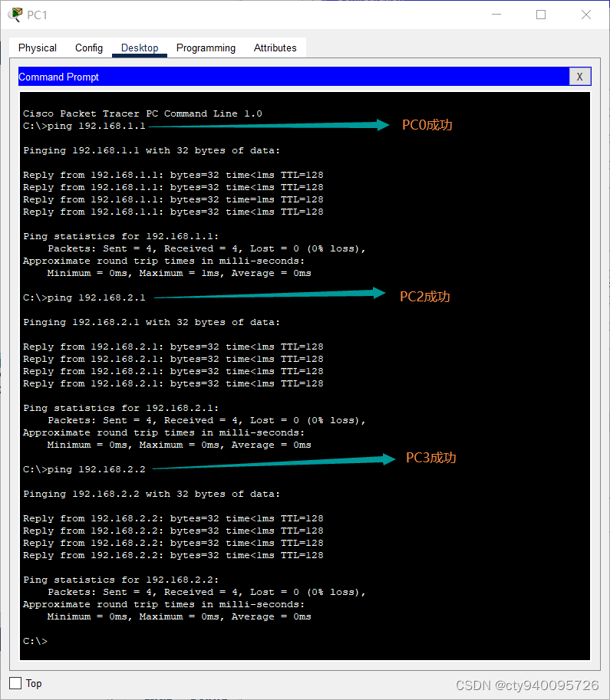Click the 'ping 192.168.2.2' command line
The height and width of the screenshot is (700, 610).
[84, 470]
